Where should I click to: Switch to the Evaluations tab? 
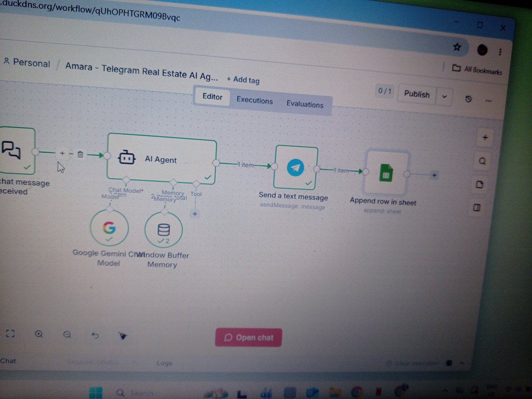305,104
